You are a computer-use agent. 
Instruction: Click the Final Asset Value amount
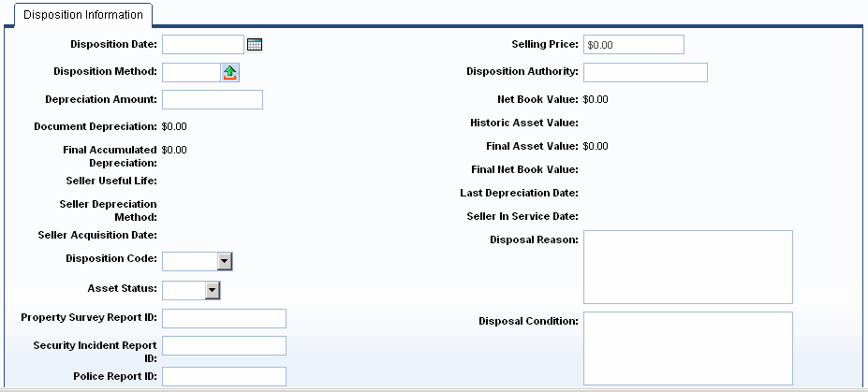[x=596, y=146]
